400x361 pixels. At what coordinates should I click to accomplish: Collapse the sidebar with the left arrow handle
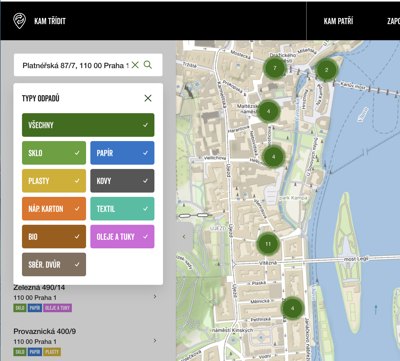(184, 237)
